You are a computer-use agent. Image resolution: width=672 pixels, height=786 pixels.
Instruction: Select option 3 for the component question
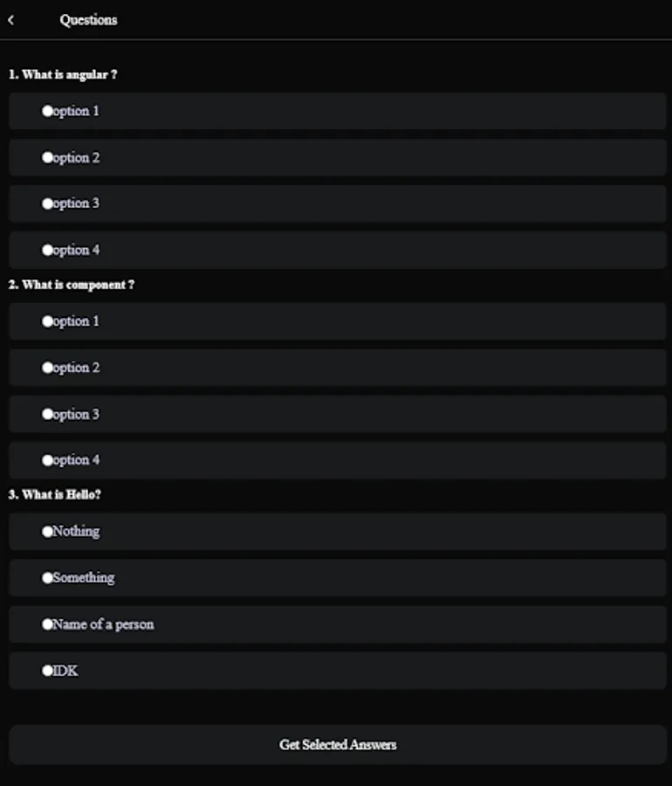click(74, 414)
